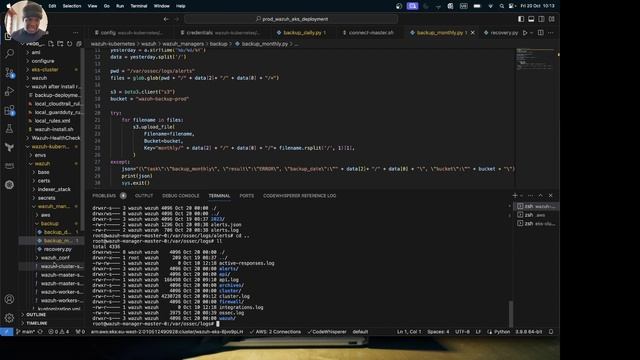Viewport: 640px width, 360px height.
Task: Open the Selection menu
Action: point(72,6)
